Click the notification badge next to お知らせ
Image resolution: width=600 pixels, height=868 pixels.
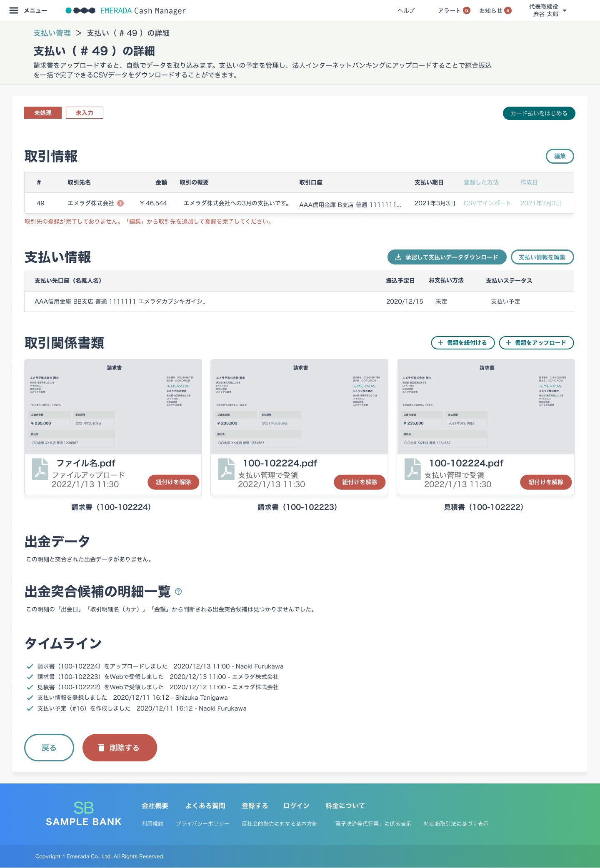pos(508,10)
